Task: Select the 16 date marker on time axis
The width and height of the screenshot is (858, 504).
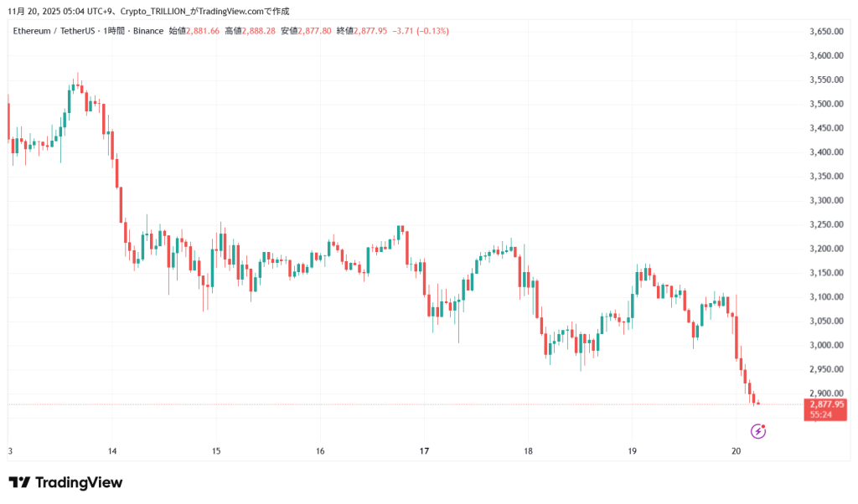Action: 320,451
